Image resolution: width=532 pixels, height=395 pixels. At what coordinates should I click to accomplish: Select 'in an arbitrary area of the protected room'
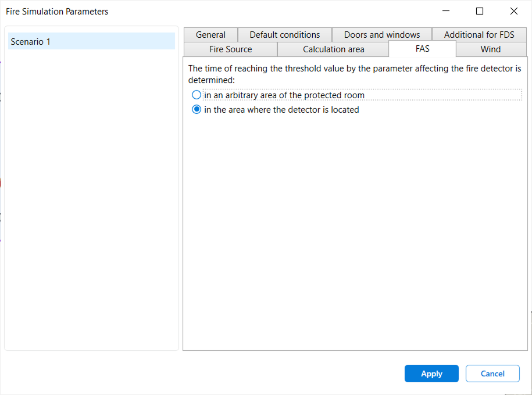pyautogui.click(x=197, y=94)
